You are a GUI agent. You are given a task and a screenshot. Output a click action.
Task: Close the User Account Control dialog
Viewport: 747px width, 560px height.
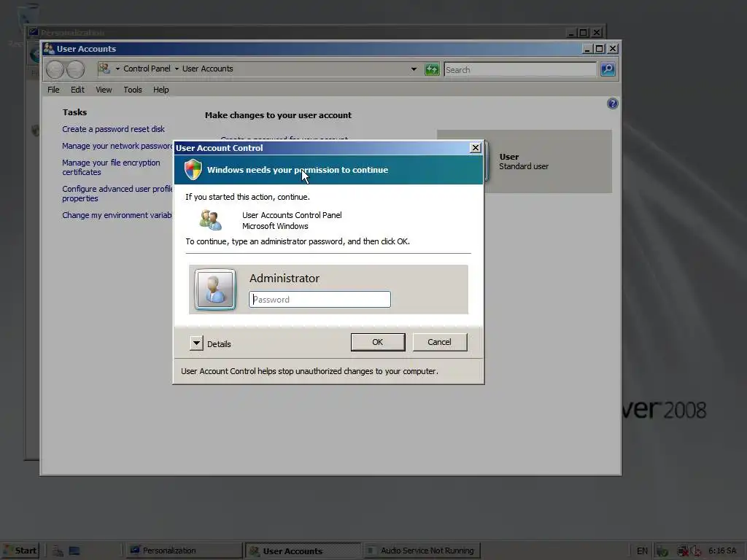coord(475,147)
